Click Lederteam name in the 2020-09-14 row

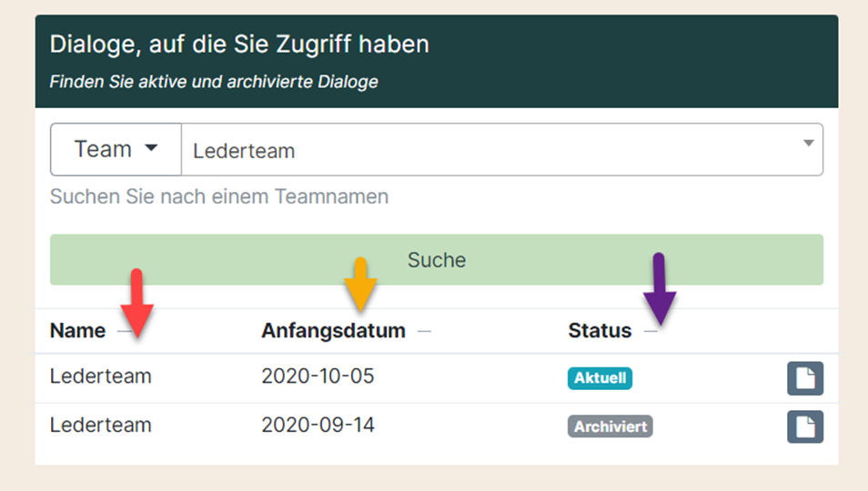coord(101,426)
